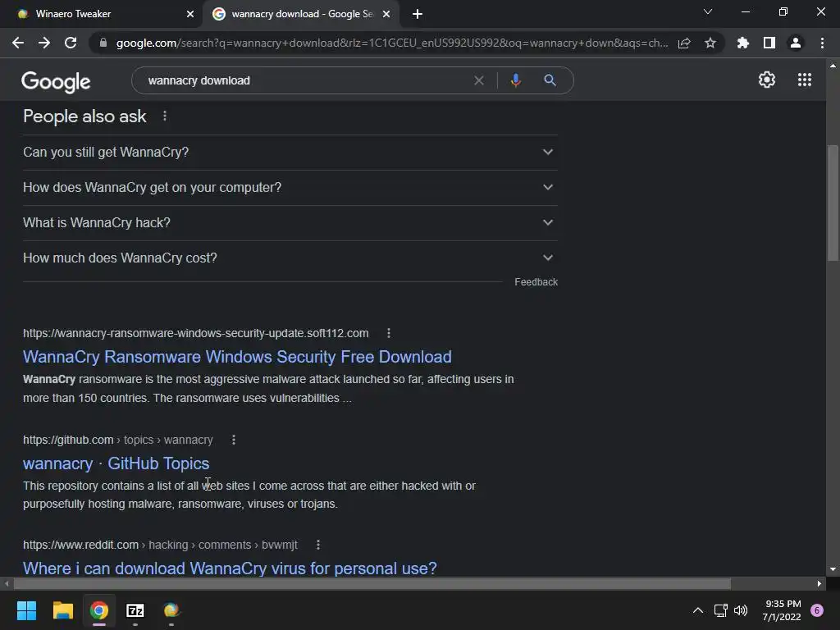Click the scroll up arrow
The height and width of the screenshot is (630, 840).
click(x=833, y=66)
